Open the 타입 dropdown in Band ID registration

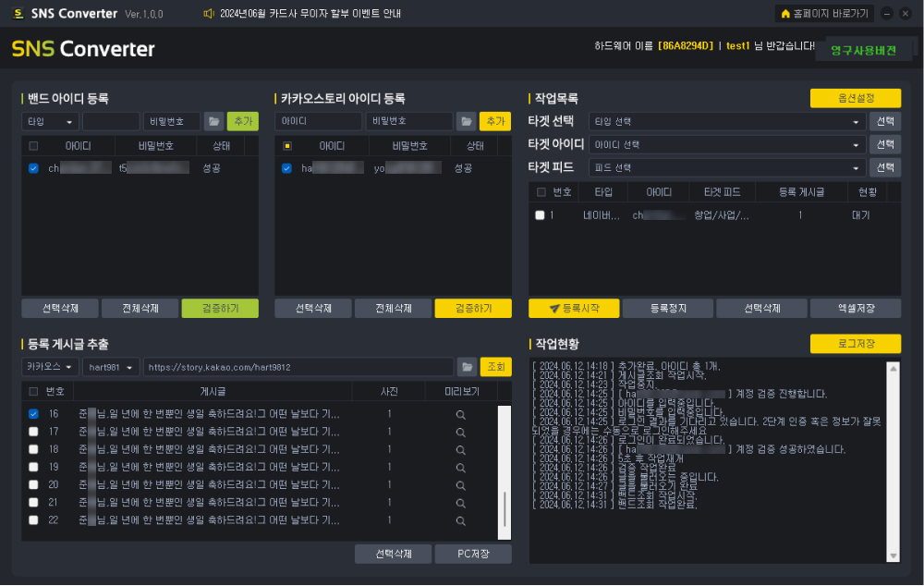50,121
